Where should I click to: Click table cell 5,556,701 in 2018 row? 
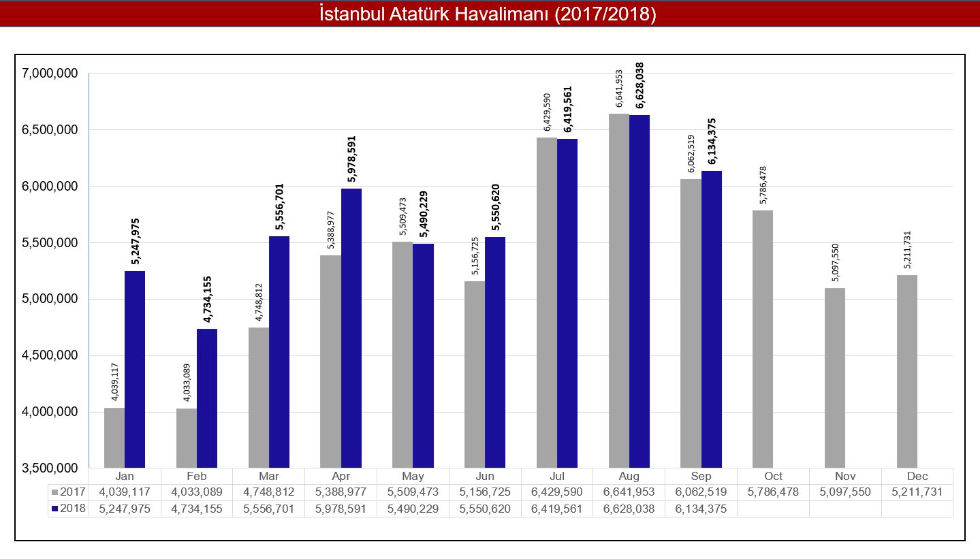coord(269,509)
